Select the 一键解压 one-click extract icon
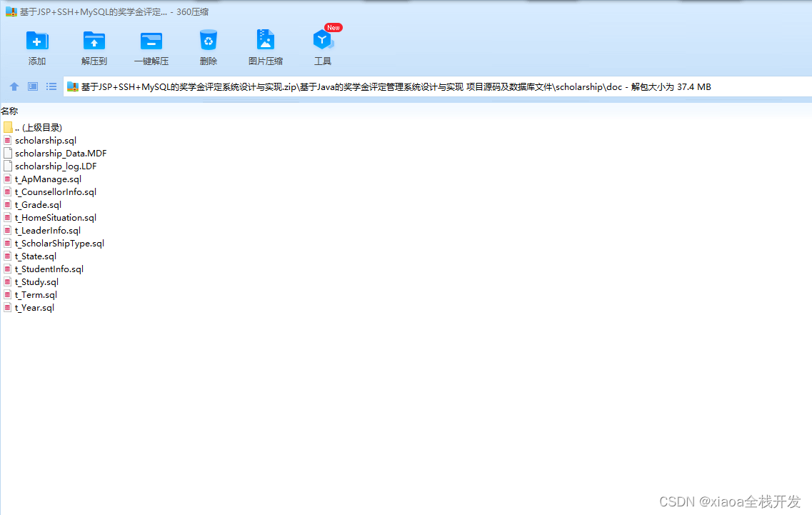Viewport: 812px width, 515px height. pyautogui.click(x=151, y=44)
